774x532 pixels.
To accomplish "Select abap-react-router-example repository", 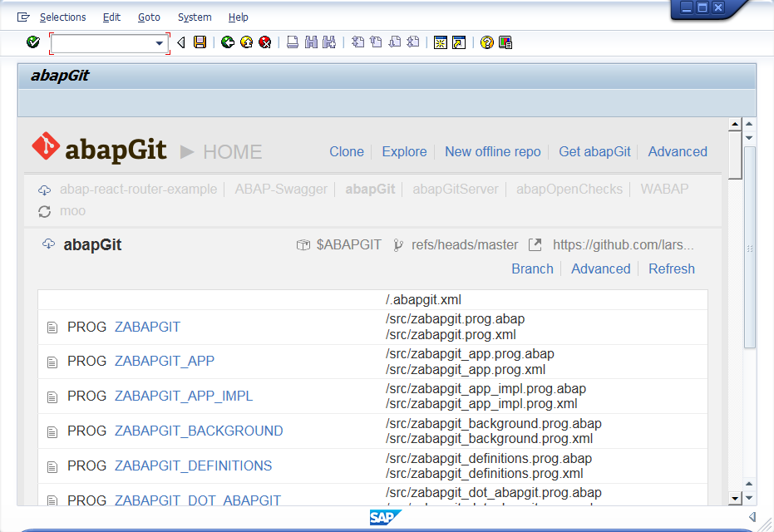I will tap(138, 189).
